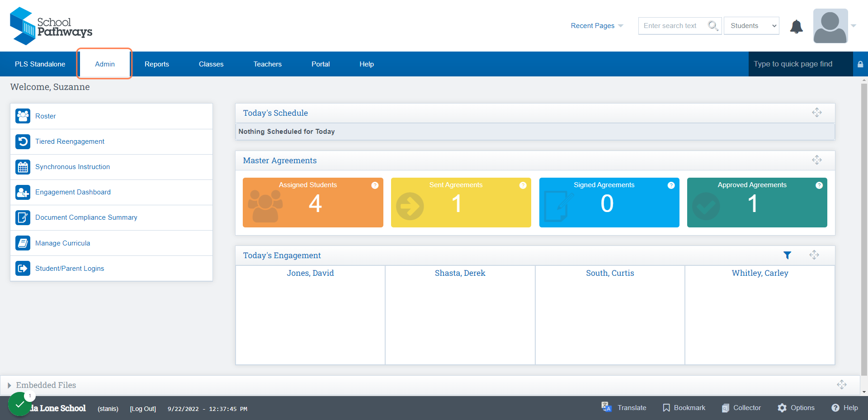This screenshot has height=420, width=868.
Task: Click the user profile avatar
Action: [x=830, y=26]
